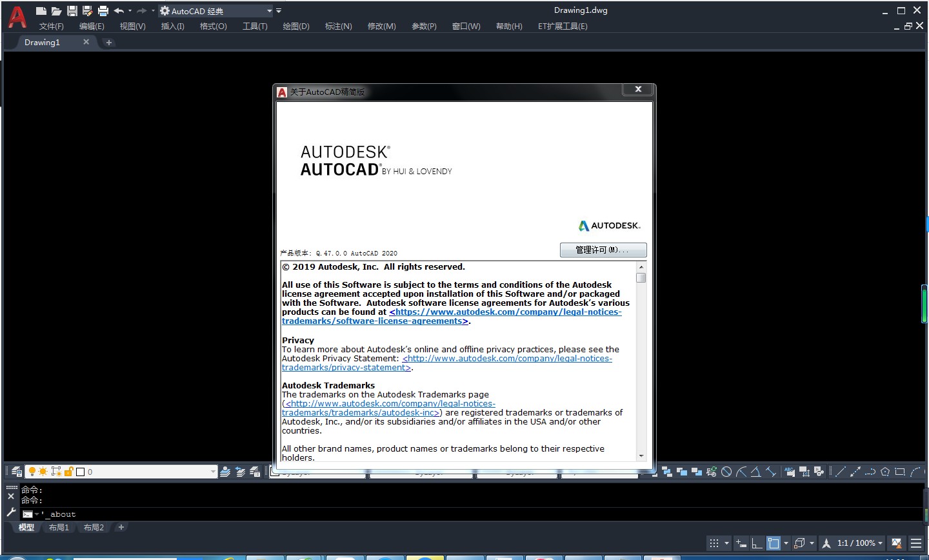This screenshot has height=560, width=929.
Task: Select the Polygon draw tool
Action: pyautogui.click(x=885, y=472)
